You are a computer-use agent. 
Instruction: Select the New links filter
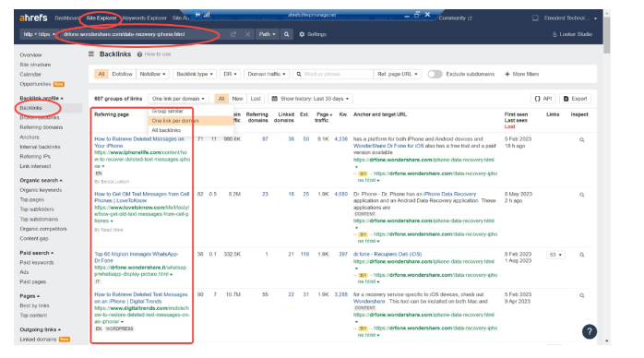tap(237, 99)
